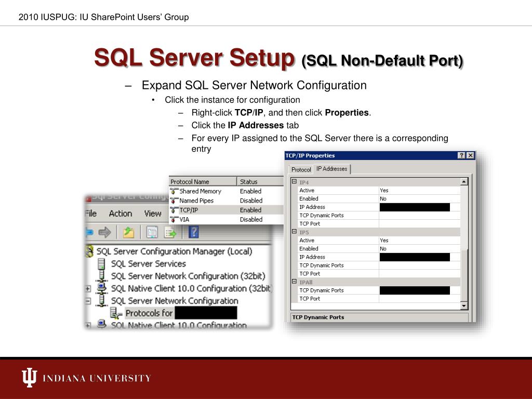Click the properties sheet toolbar icon
This screenshot has width=532, height=399.
[152, 232]
